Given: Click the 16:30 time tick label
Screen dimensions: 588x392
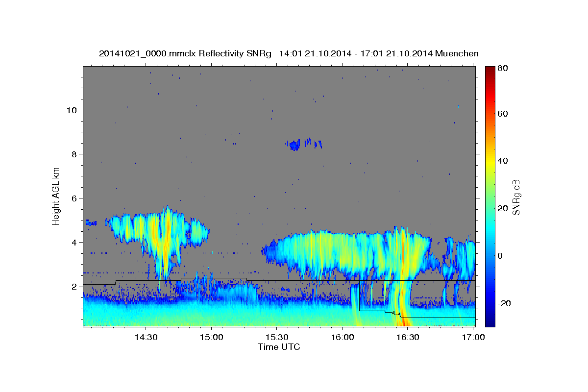Looking at the screenshot, I should pyautogui.click(x=408, y=337).
